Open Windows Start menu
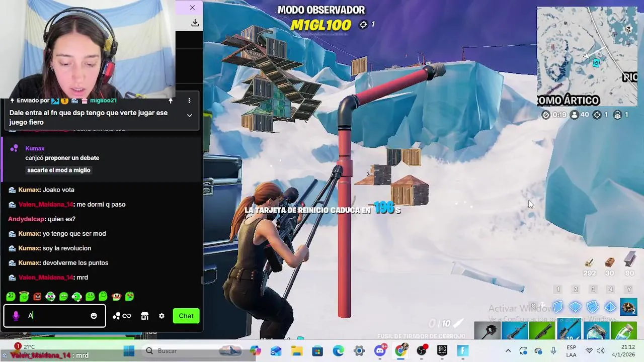This screenshot has width=644, height=362. pyautogui.click(x=129, y=350)
